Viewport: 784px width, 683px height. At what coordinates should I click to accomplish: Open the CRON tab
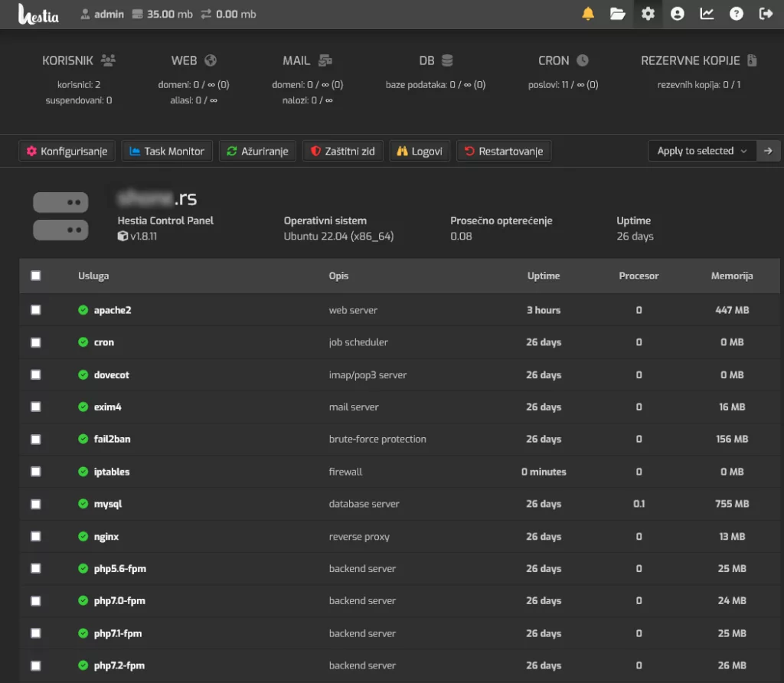point(563,60)
